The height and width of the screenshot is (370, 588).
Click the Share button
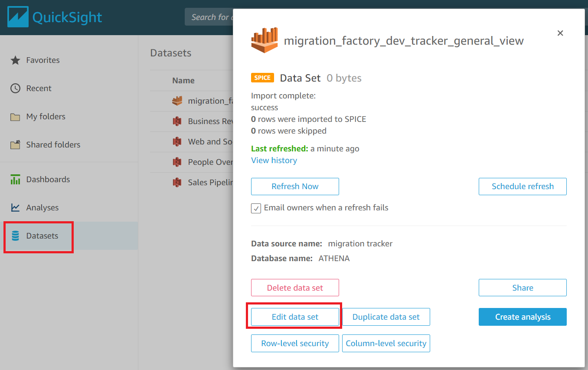click(523, 288)
